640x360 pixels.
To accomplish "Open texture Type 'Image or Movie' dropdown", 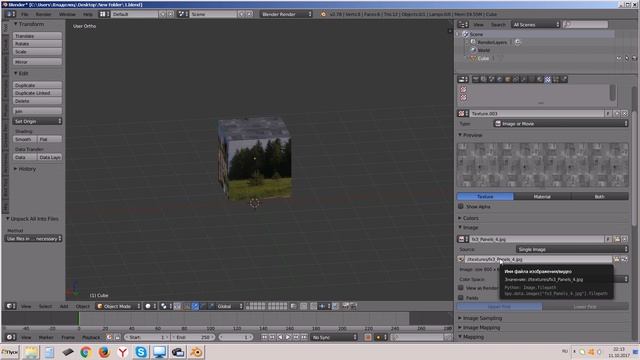I will 560,124.
